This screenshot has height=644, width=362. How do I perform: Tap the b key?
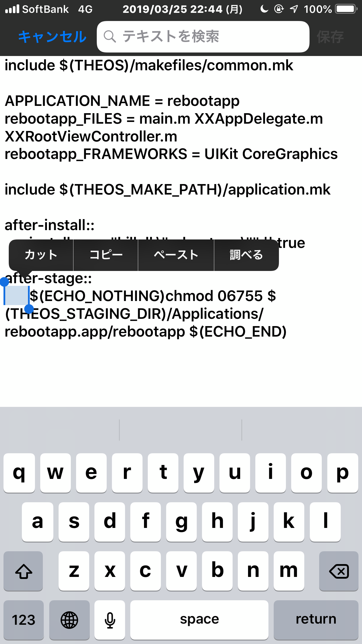[217, 571]
